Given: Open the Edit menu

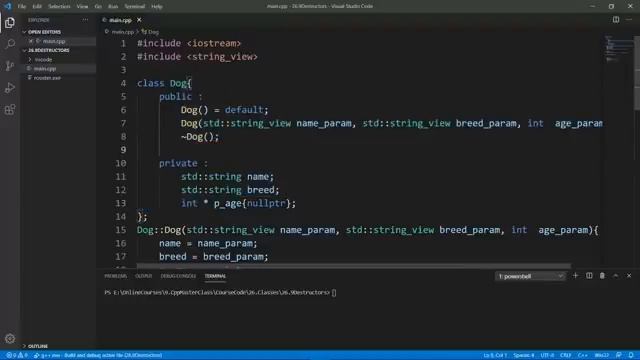Looking at the screenshot, I should 37,7.
